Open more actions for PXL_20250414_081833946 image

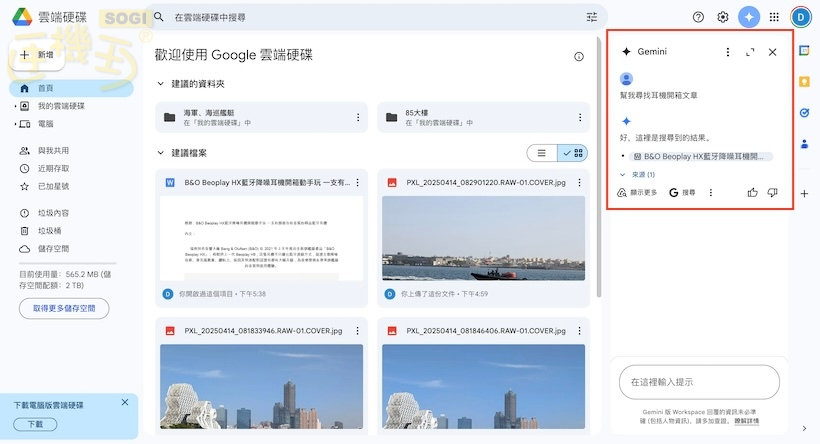coord(358,331)
